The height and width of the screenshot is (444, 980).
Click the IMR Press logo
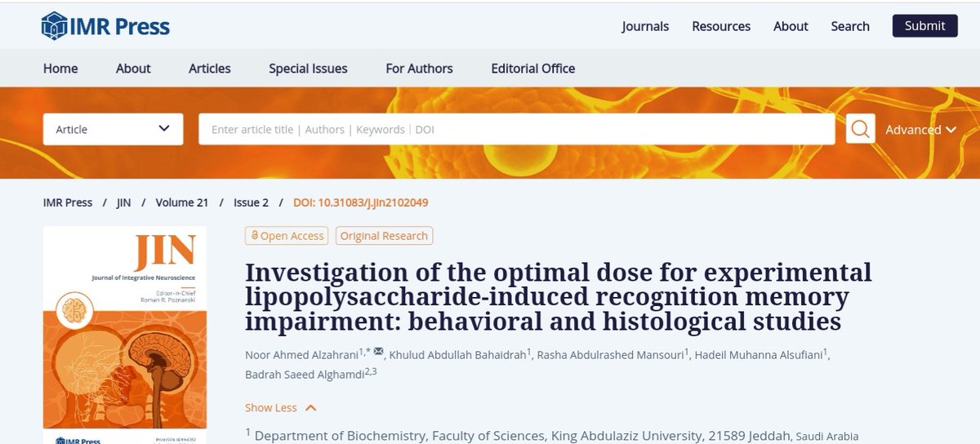(105, 26)
